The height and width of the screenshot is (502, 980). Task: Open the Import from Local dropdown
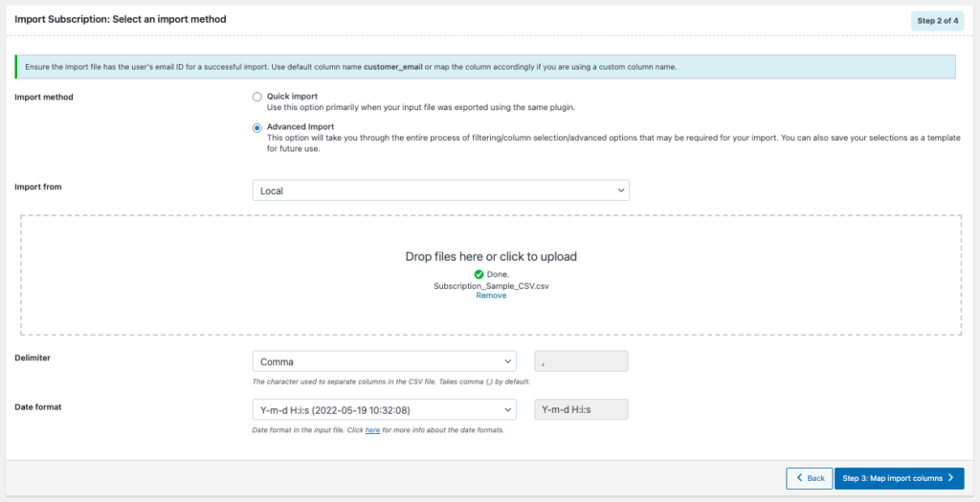440,190
